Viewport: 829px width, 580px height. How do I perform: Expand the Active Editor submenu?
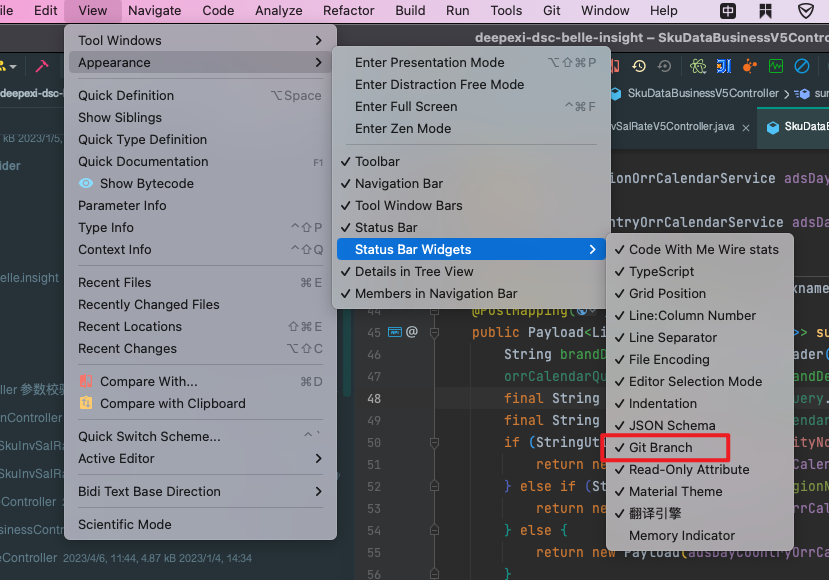click(x=200, y=458)
